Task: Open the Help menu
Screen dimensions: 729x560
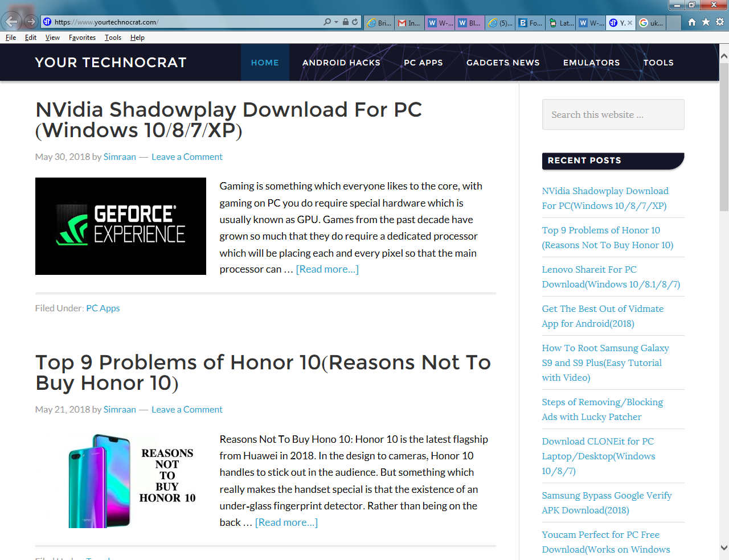Action: tap(137, 38)
